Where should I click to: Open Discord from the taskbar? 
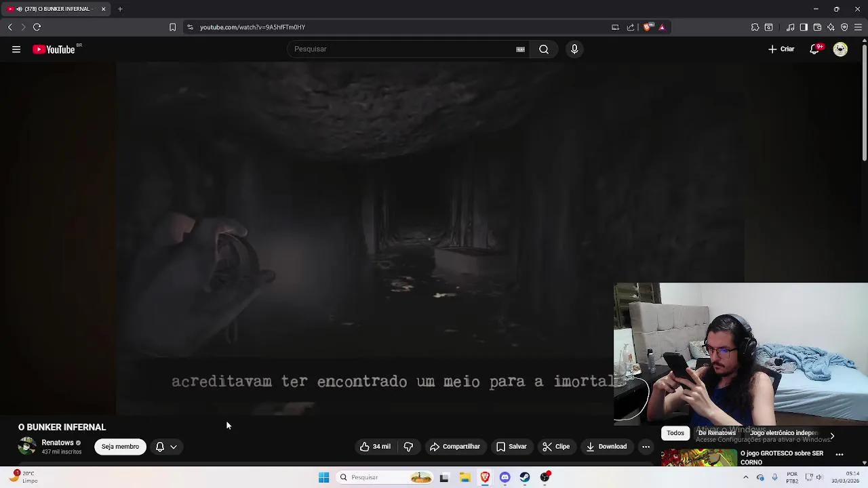point(505,477)
